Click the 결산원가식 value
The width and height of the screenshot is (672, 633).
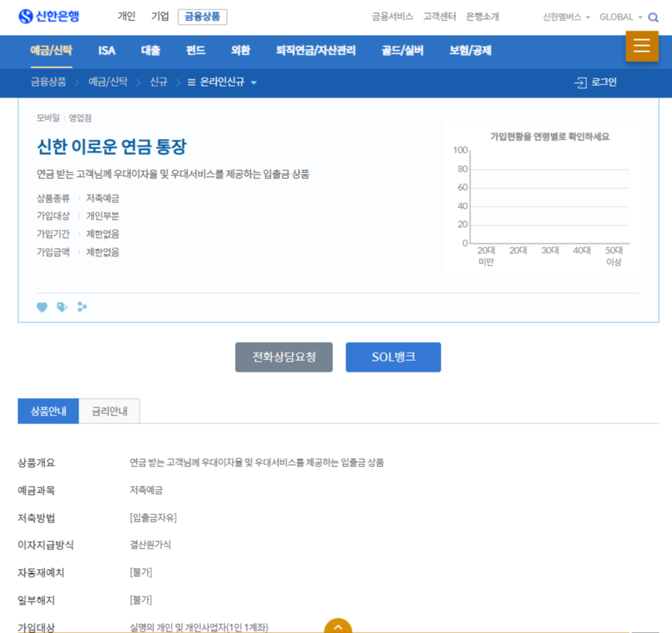click(151, 545)
